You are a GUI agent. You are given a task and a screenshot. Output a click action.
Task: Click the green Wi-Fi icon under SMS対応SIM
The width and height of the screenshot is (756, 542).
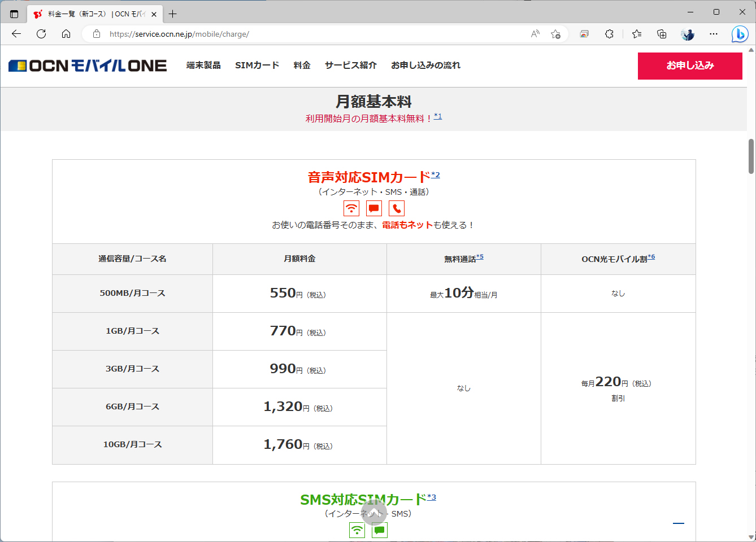[357, 530]
